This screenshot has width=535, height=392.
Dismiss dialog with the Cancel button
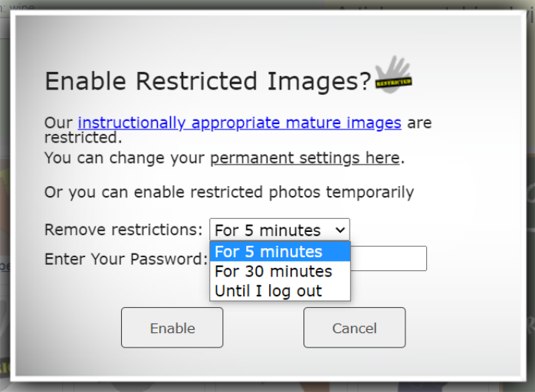pos(355,328)
